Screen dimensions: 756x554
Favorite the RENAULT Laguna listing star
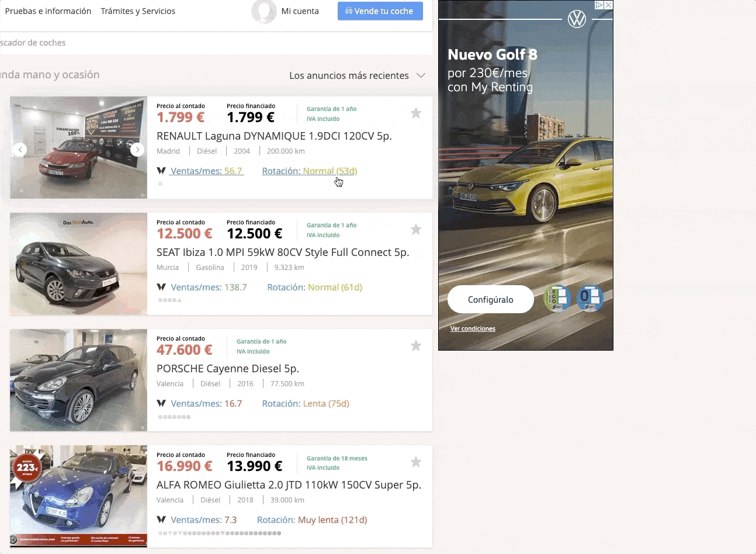tap(416, 113)
